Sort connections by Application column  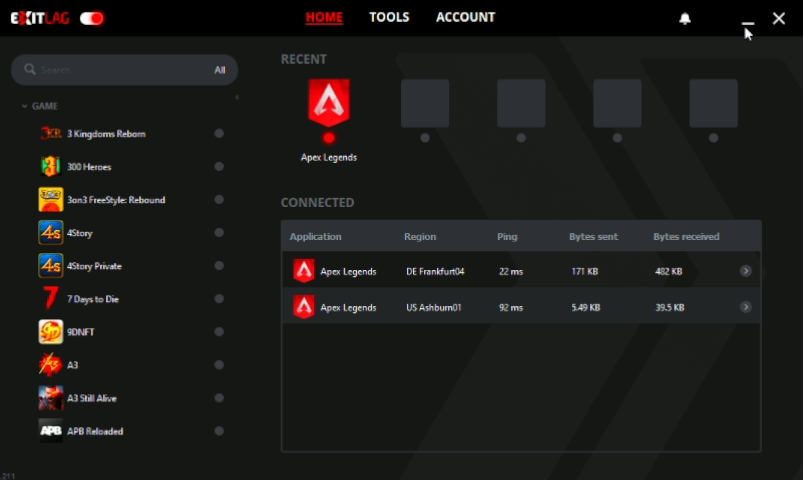coord(315,237)
